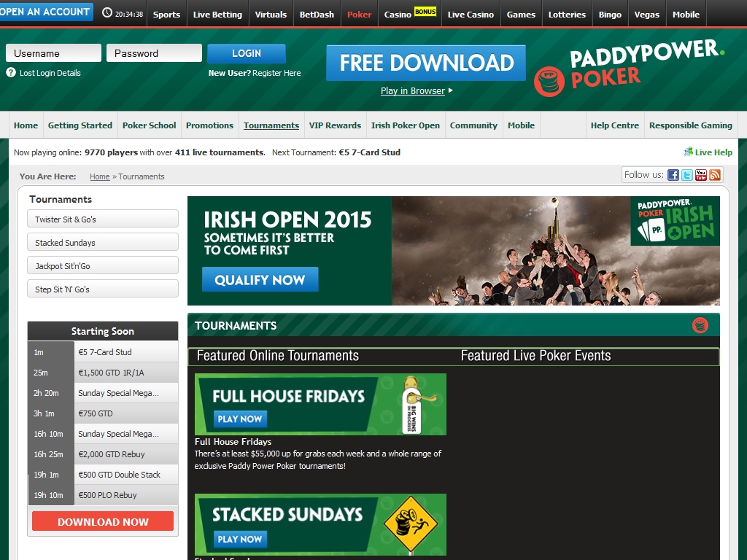The height and width of the screenshot is (560, 747).
Task: Select the Promotions menu item
Action: (209, 125)
